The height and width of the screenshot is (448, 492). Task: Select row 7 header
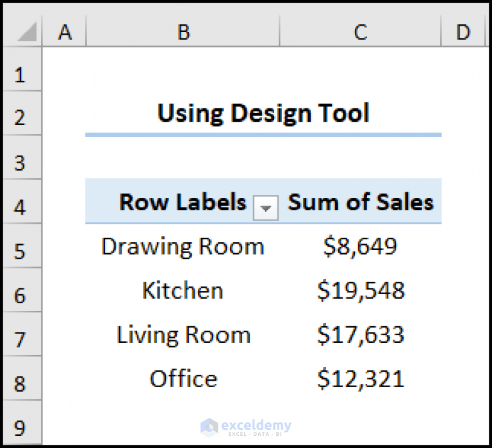click(22, 334)
